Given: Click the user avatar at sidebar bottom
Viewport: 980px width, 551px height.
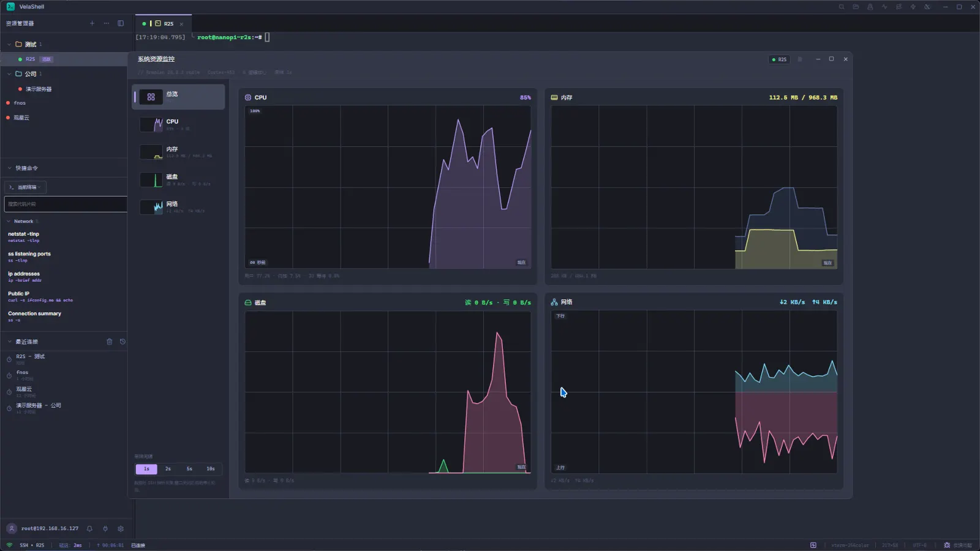Looking at the screenshot, I should 11,528.
